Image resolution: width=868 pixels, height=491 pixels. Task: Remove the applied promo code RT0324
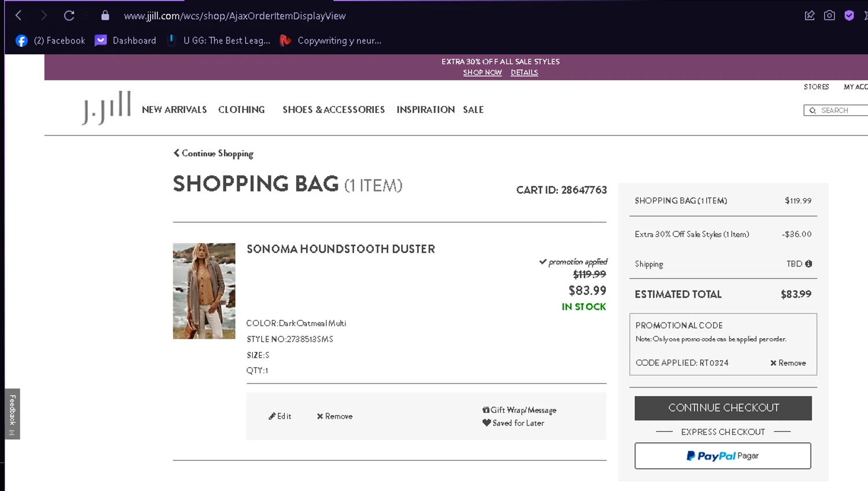point(788,363)
